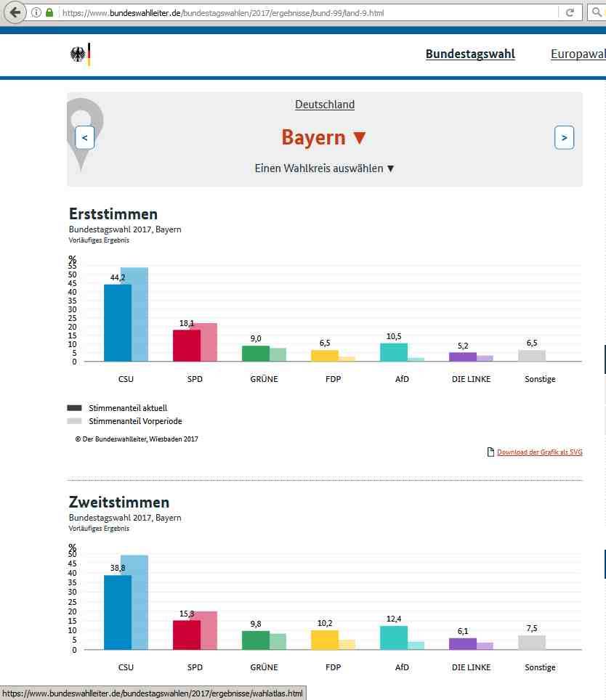Click the light previous-period CSU bar in Erststimmen
The width and height of the screenshot is (606, 700).
140,314
